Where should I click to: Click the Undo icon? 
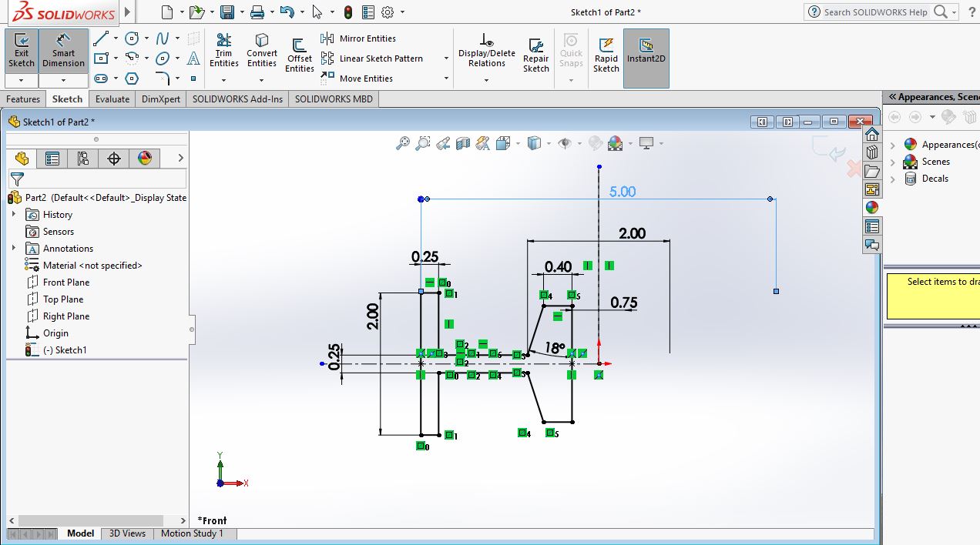tap(287, 12)
